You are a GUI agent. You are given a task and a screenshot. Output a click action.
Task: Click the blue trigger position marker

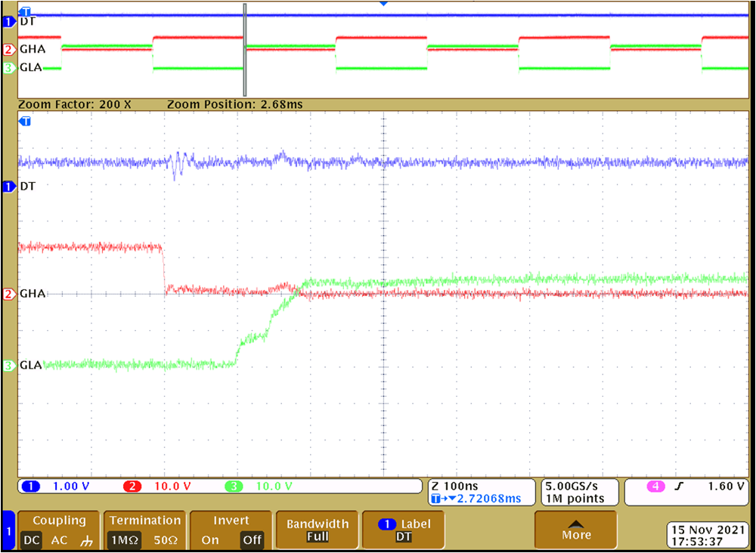coord(384,5)
